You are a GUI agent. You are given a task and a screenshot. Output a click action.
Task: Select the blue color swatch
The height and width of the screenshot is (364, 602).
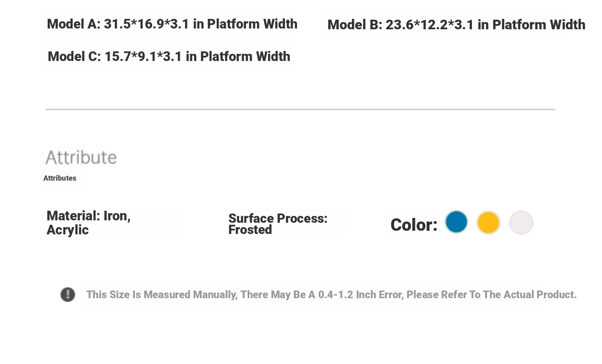coord(456,222)
